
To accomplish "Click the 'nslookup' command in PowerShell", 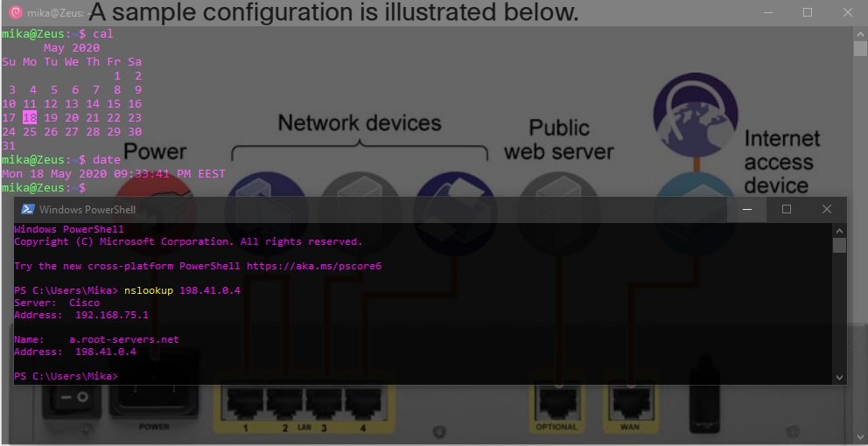I will [x=149, y=290].
